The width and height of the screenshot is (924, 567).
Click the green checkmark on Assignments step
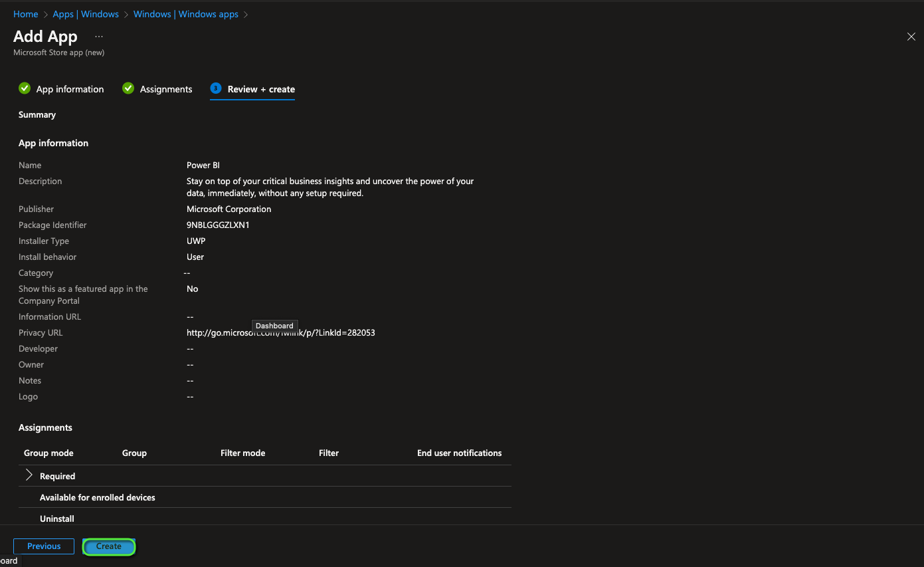(x=128, y=88)
